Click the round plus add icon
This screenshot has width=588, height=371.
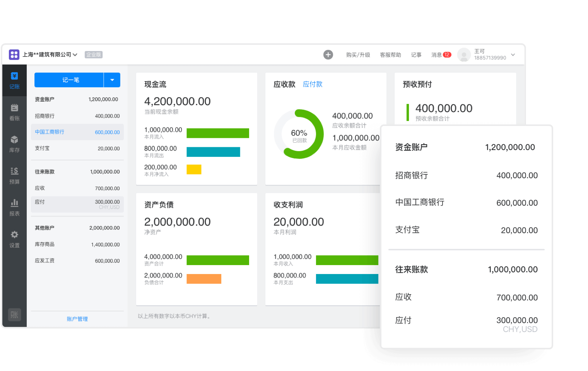click(328, 55)
